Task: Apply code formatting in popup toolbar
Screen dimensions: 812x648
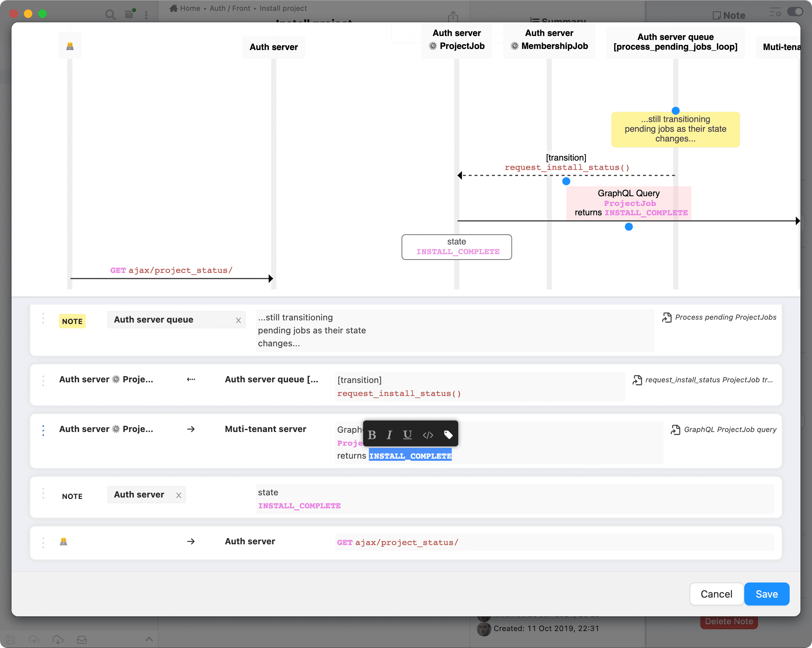Action: tap(428, 435)
